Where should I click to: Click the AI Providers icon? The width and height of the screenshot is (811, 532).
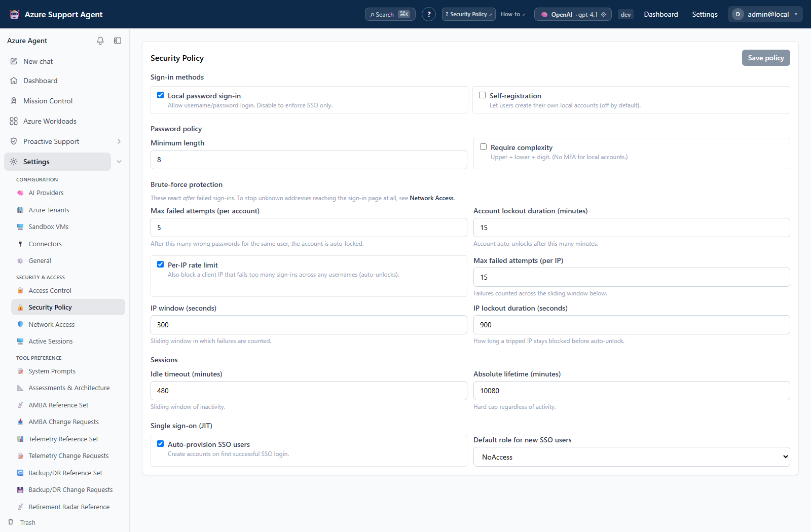[x=20, y=193]
